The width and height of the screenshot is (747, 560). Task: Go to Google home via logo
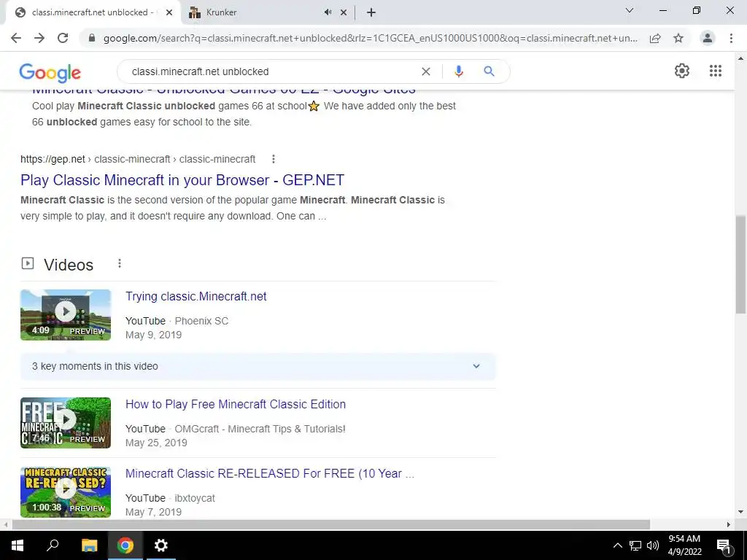click(50, 72)
